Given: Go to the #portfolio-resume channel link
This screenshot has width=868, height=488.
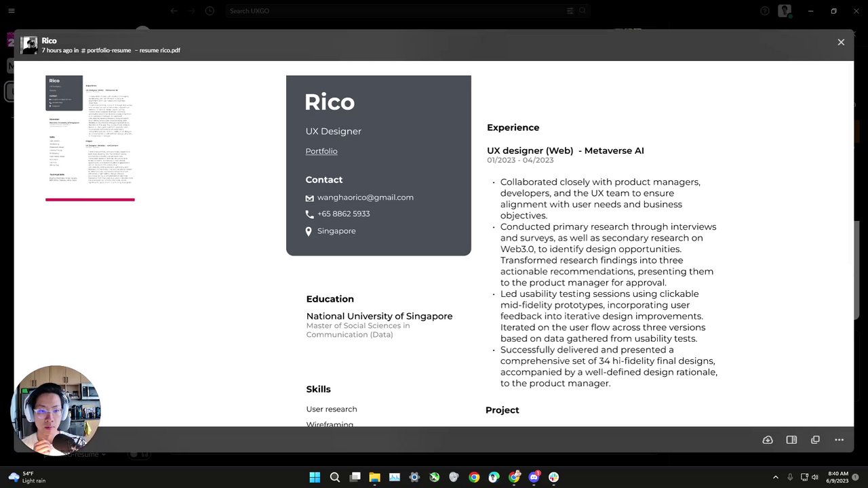Looking at the screenshot, I should (x=106, y=50).
